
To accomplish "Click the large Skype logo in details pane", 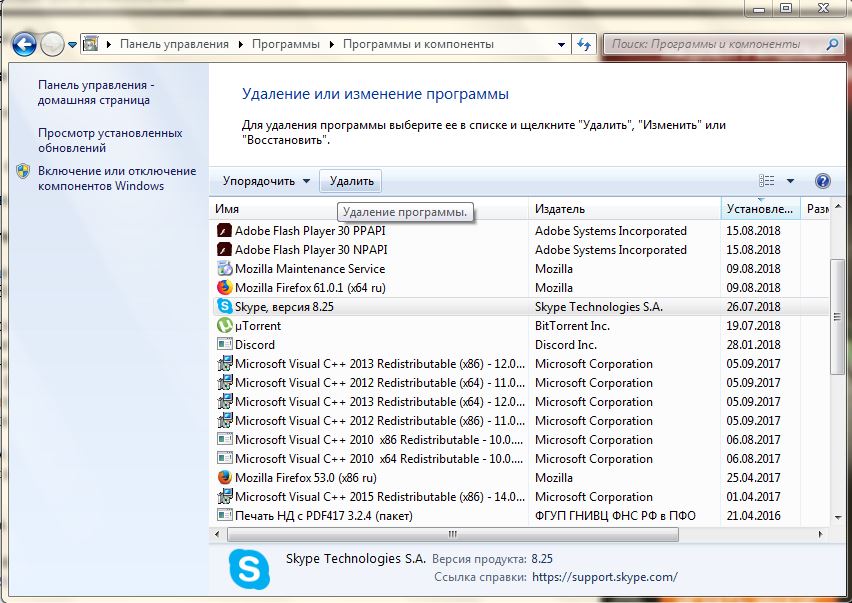I will pos(249,569).
